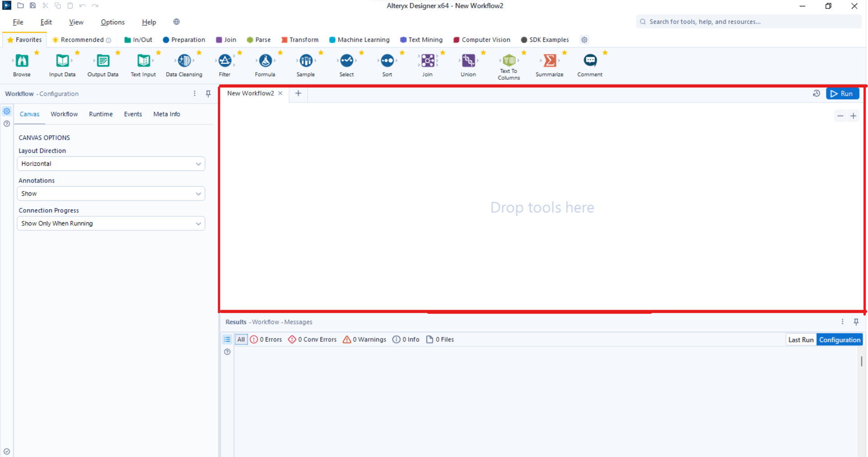Select the Browse tool icon
The image size is (868, 457).
click(22, 60)
